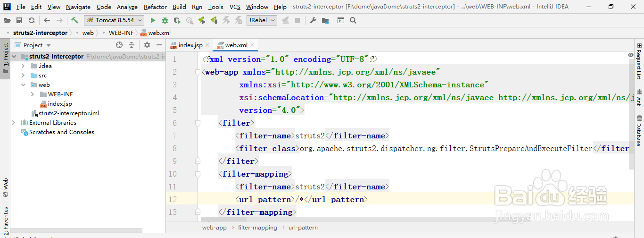Image resolution: width=644 pixels, height=238 pixels.
Task: Click the locate (scroll from source) crosshair icon
Action: [x=119, y=45]
